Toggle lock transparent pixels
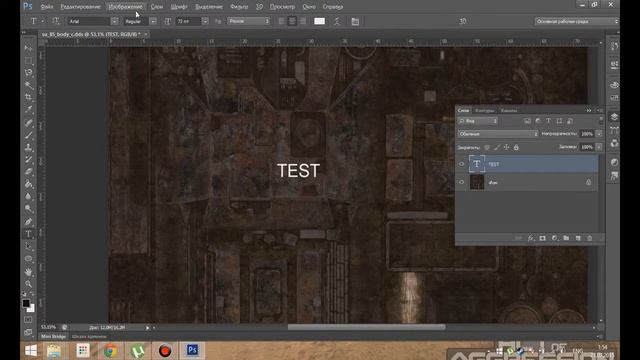 click(x=487, y=147)
